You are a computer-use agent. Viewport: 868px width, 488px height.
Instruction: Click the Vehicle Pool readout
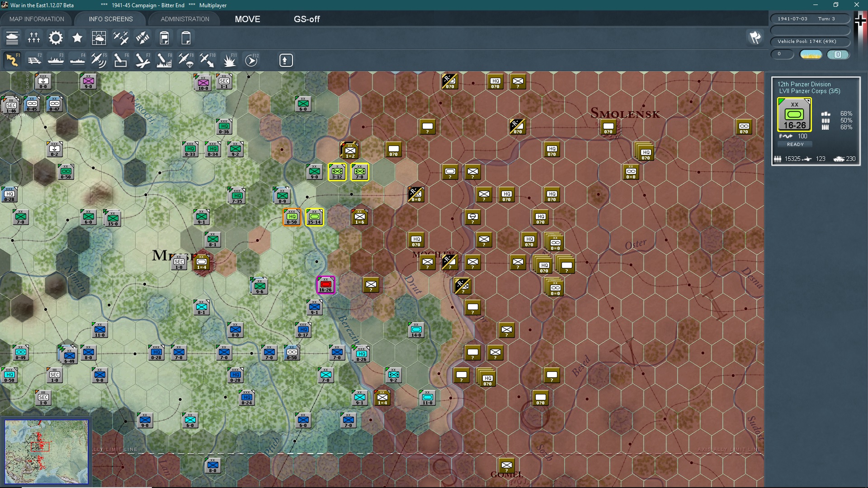[810, 42]
